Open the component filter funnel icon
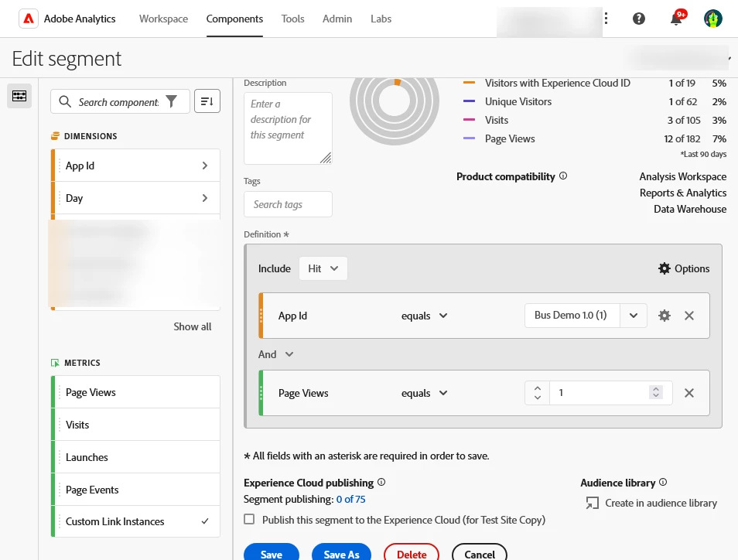Image resolution: width=738 pixels, height=560 pixels. [x=172, y=101]
